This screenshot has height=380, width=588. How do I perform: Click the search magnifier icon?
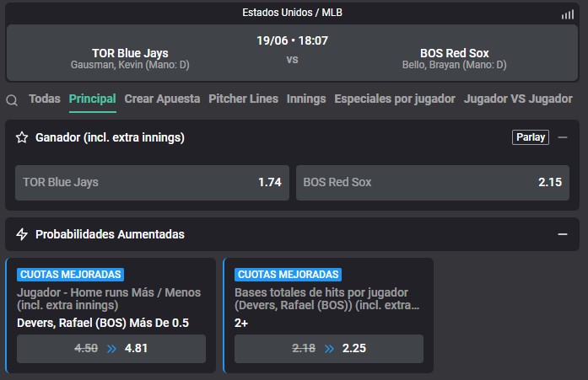point(12,100)
